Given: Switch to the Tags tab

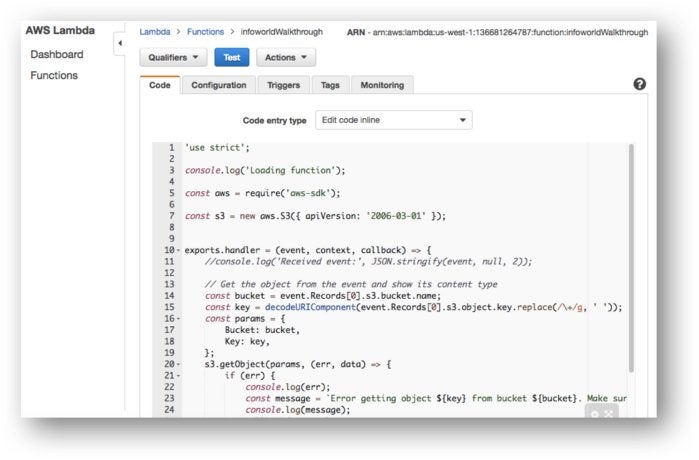Looking at the screenshot, I should click(330, 85).
